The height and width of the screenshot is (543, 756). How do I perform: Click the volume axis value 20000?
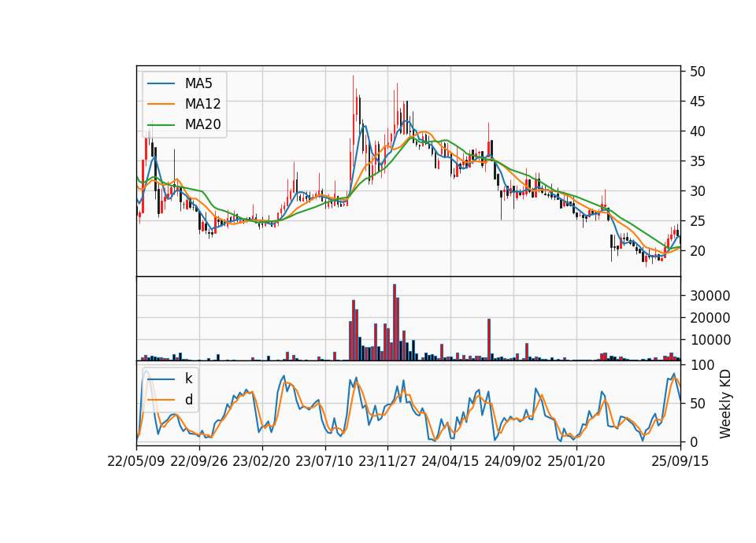[x=710, y=318]
